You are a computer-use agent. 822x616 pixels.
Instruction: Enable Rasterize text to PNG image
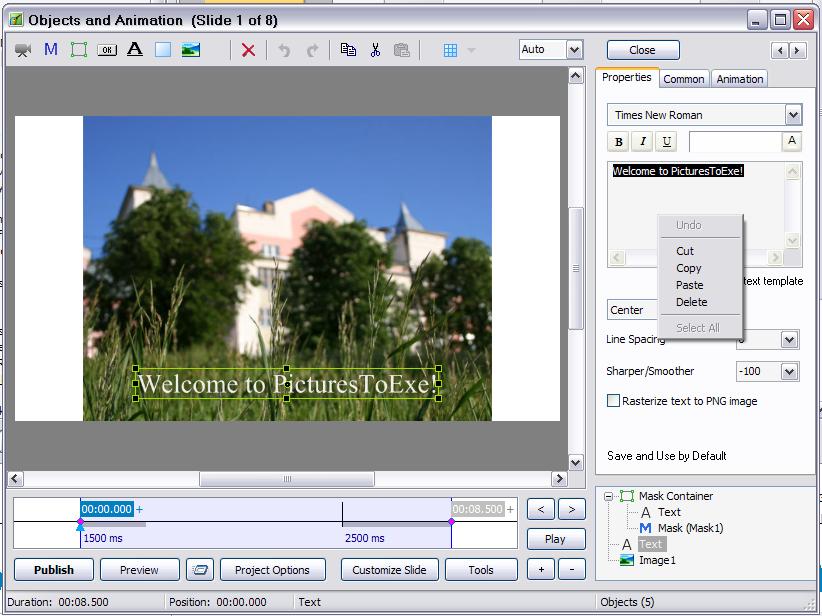point(613,401)
